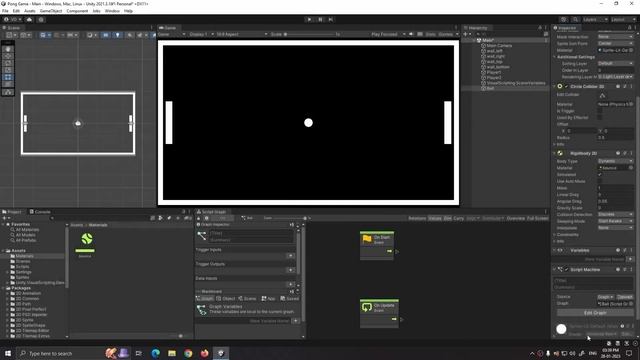Open Chrome from the Windows taskbar
This screenshot has width=640, height=360.
(188, 353)
